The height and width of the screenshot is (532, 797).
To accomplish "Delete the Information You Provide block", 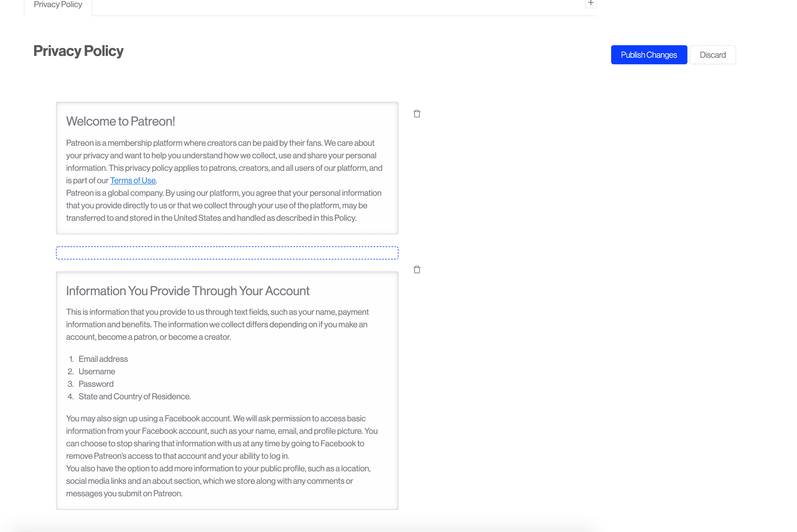I will point(417,270).
